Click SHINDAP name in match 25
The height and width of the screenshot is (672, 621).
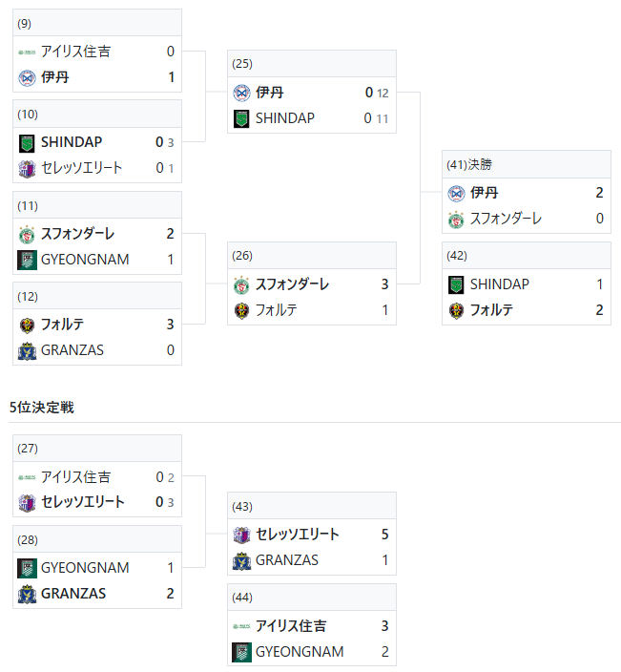tap(285, 118)
